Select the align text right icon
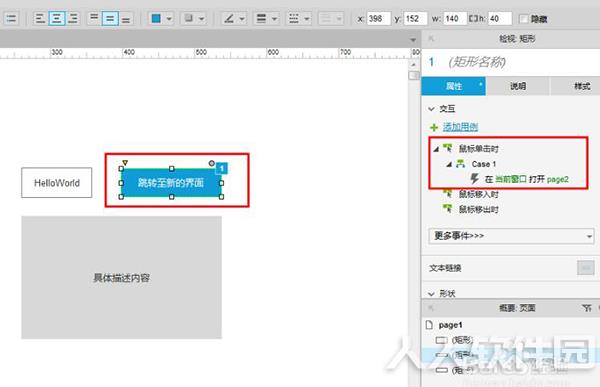600x387 pixels. coord(73,18)
